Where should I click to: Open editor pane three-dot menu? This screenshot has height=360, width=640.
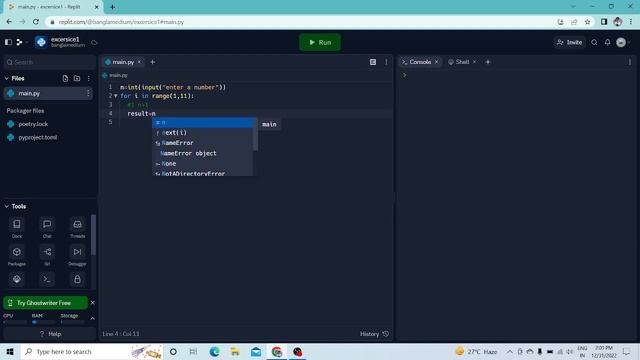[x=386, y=62]
